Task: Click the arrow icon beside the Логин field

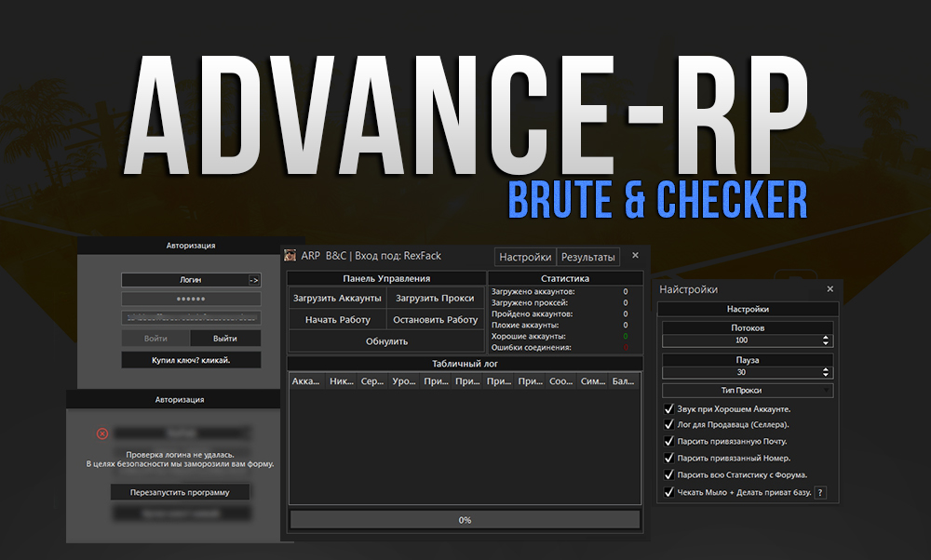Action: click(x=253, y=279)
